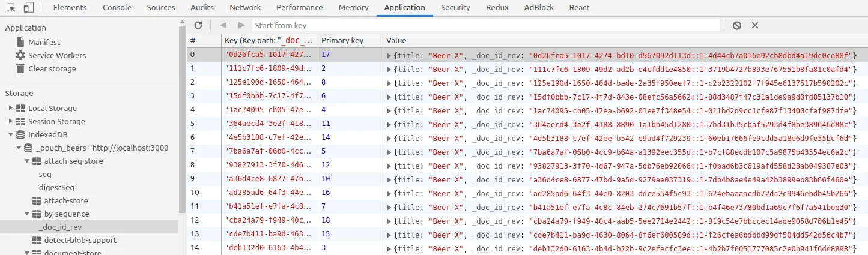Delete selected entry with the X icon

click(755, 25)
